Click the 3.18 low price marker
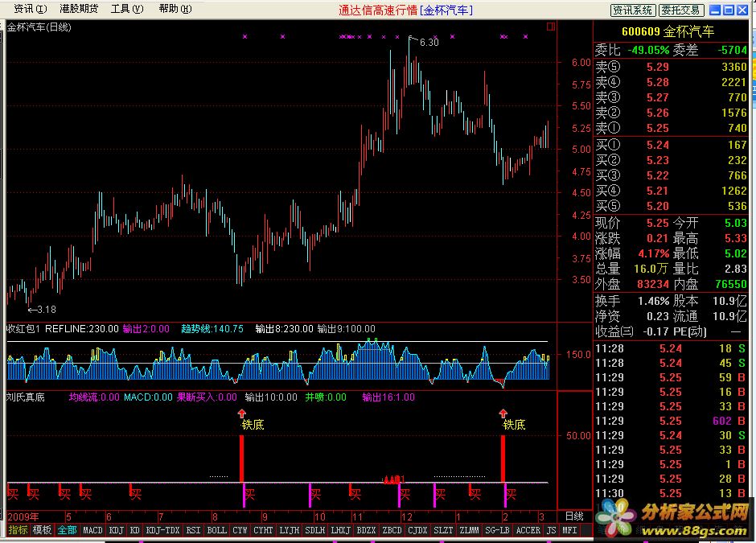Screen dimensions: 756x543 [46, 310]
